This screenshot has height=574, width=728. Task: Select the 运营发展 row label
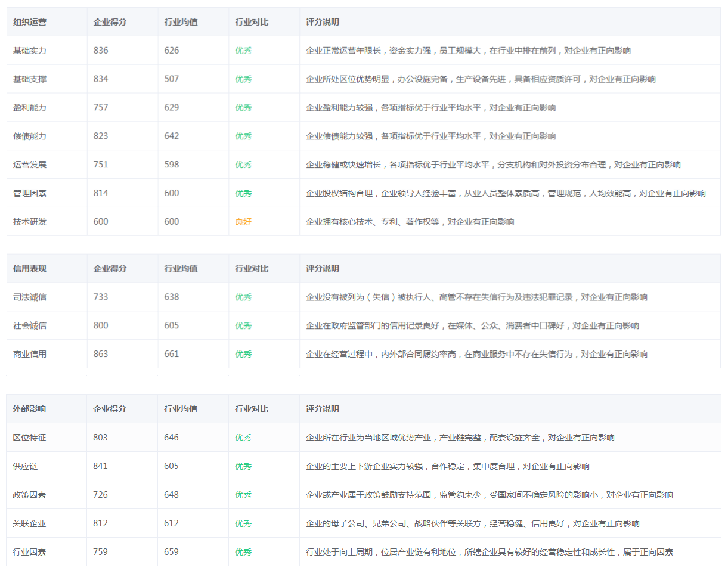[x=30, y=165]
